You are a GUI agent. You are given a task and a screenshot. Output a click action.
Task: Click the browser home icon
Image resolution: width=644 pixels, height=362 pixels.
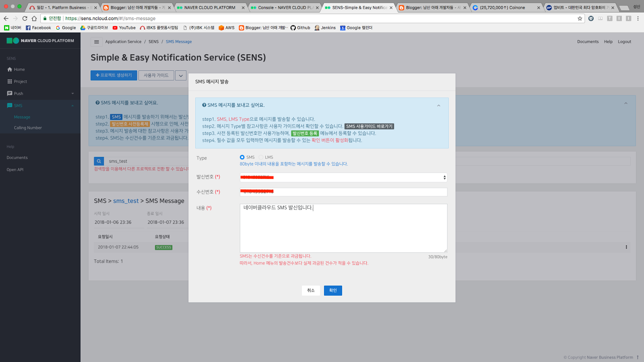pos(34,19)
